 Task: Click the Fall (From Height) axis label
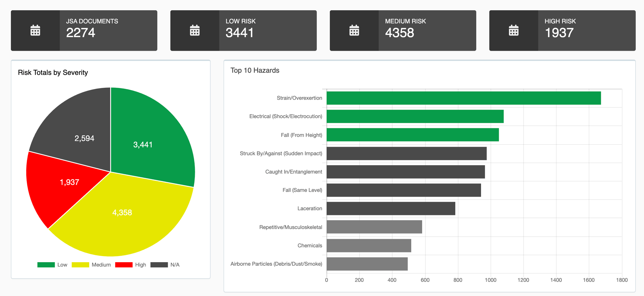pyautogui.click(x=301, y=135)
